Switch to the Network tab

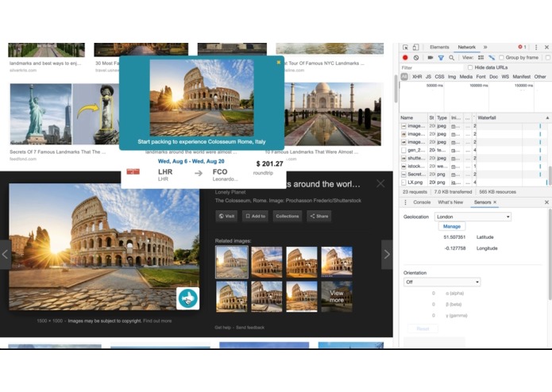coord(466,47)
